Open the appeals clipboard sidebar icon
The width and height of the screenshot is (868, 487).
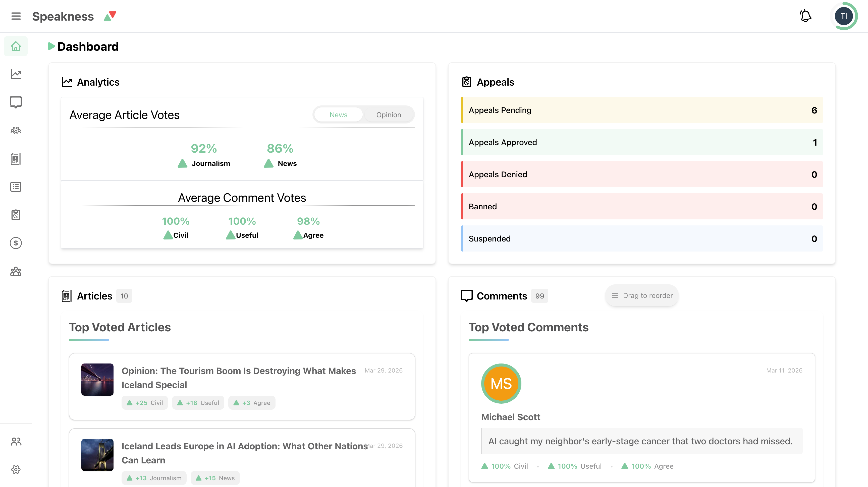point(16,215)
